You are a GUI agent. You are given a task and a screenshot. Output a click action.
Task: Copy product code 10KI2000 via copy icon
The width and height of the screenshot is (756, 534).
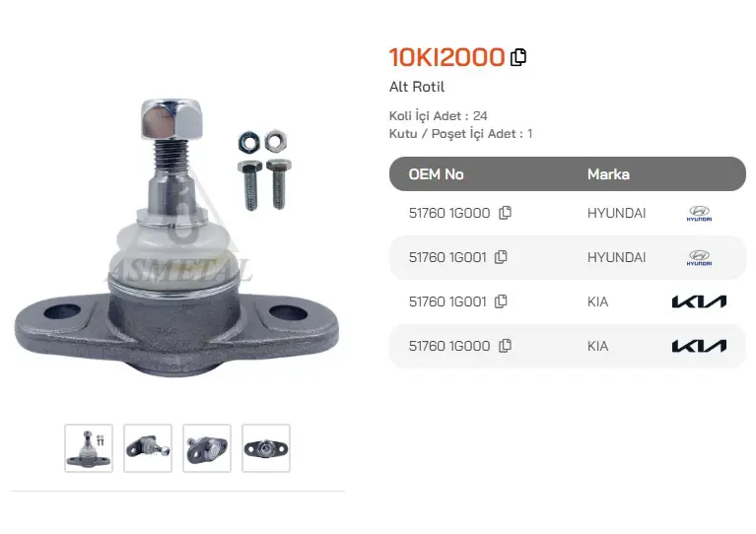pyautogui.click(x=518, y=57)
